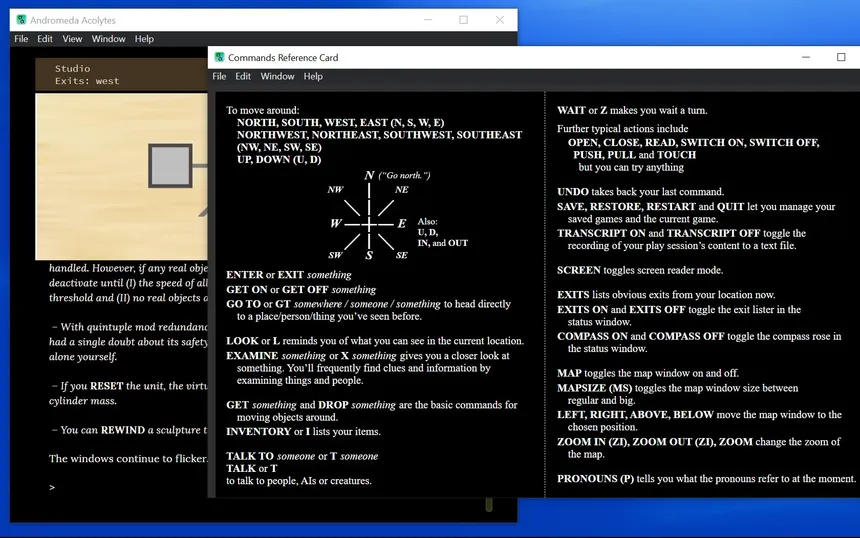Click the '("Go north.")' compass caption
Viewport: 860px width, 538px height.
(404, 175)
